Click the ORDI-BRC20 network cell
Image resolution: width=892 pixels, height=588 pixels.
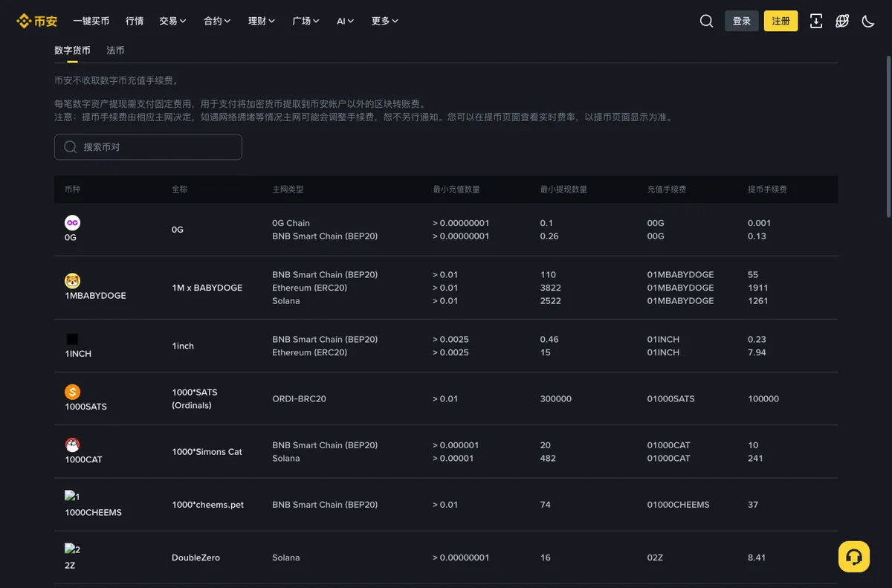click(x=299, y=399)
